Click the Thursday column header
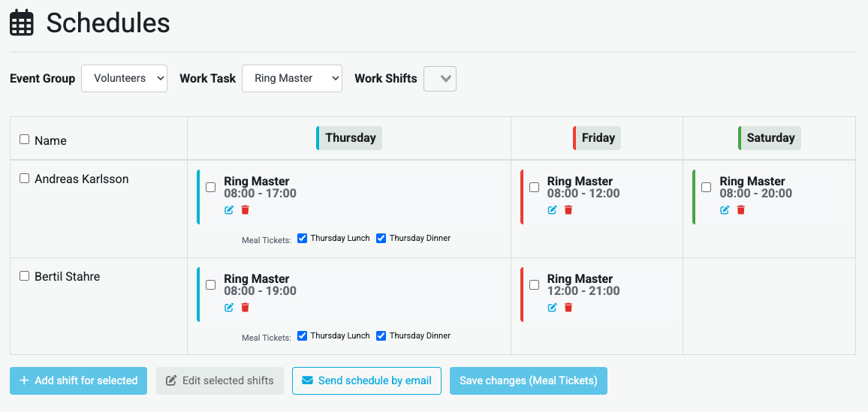This screenshot has height=412, width=868. click(350, 138)
